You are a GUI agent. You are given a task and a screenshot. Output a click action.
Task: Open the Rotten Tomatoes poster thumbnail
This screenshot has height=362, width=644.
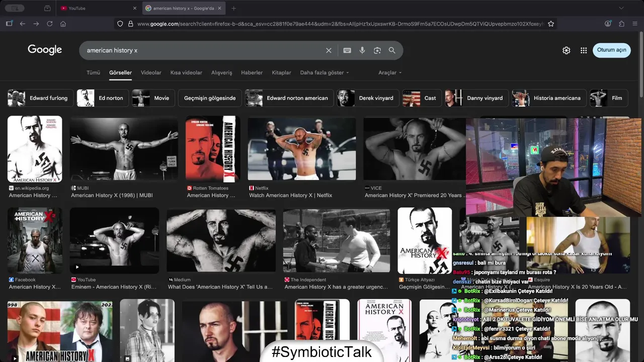point(213,149)
